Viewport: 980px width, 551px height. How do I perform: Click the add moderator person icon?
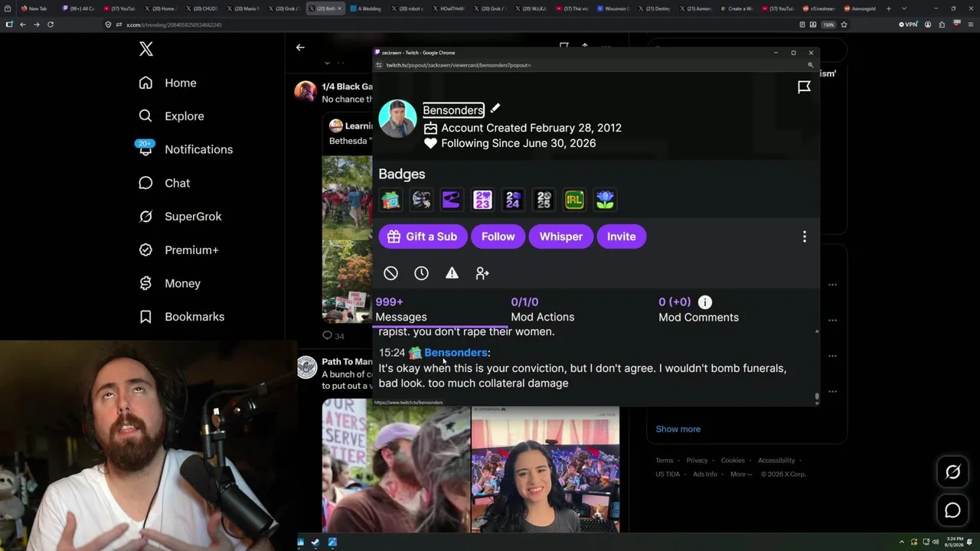point(482,273)
